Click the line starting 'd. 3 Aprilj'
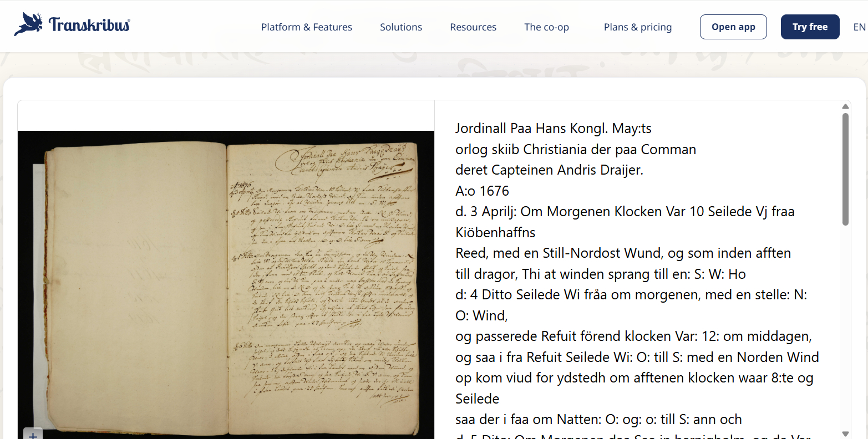The height and width of the screenshot is (439, 868). [x=625, y=212]
